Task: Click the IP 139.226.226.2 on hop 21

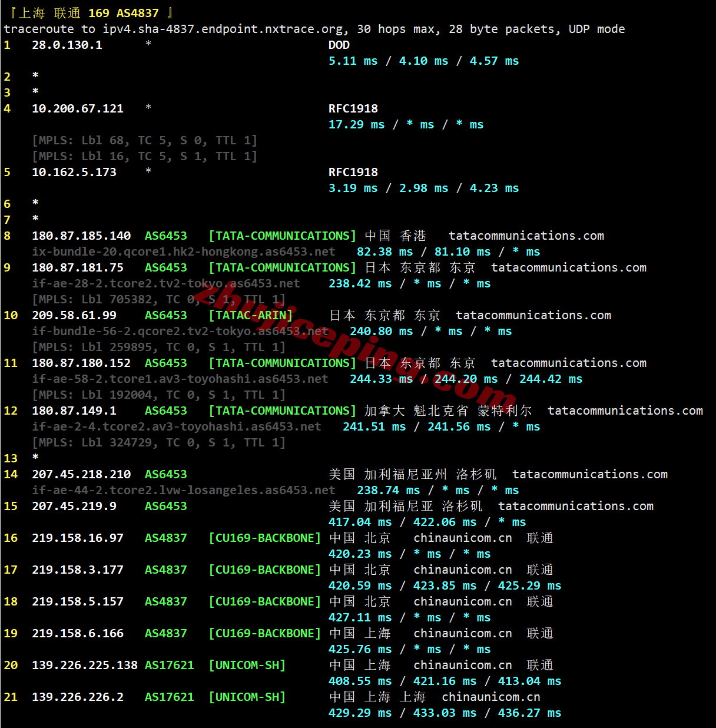Action: [78, 697]
